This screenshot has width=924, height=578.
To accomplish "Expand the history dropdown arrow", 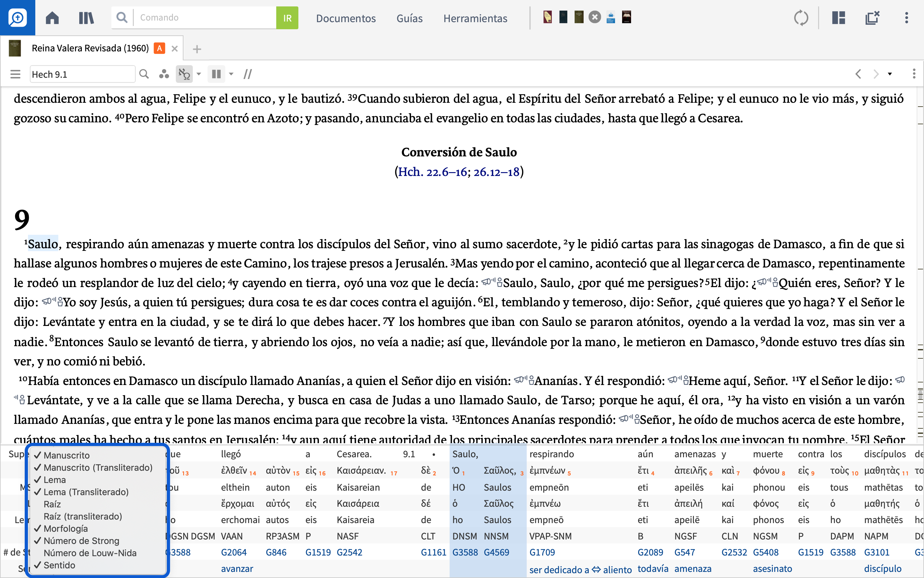I will [x=890, y=74].
